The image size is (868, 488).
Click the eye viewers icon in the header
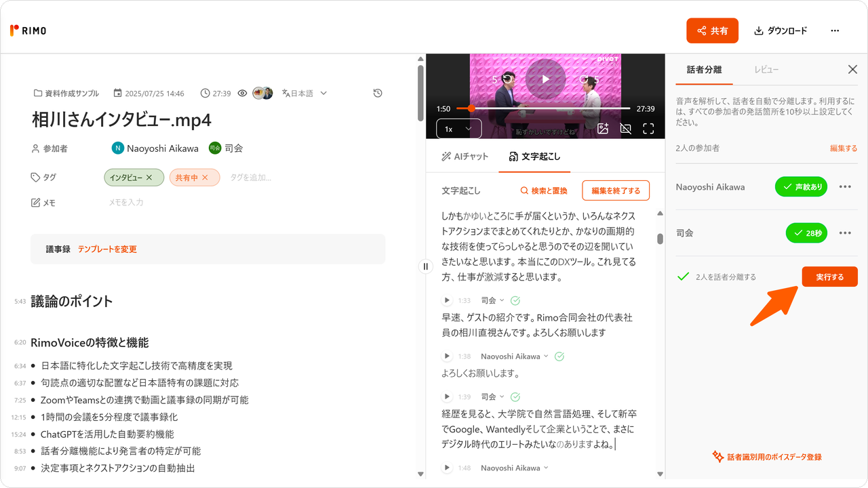(242, 94)
